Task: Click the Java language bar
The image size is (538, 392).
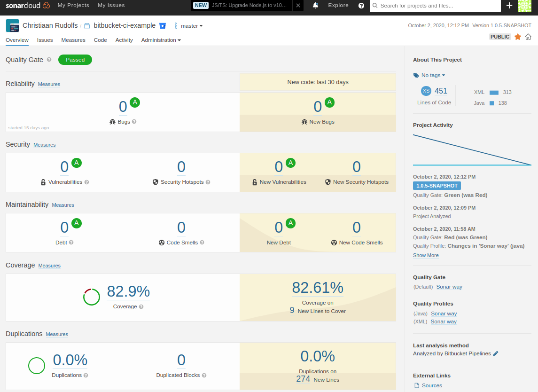Action: [x=491, y=103]
